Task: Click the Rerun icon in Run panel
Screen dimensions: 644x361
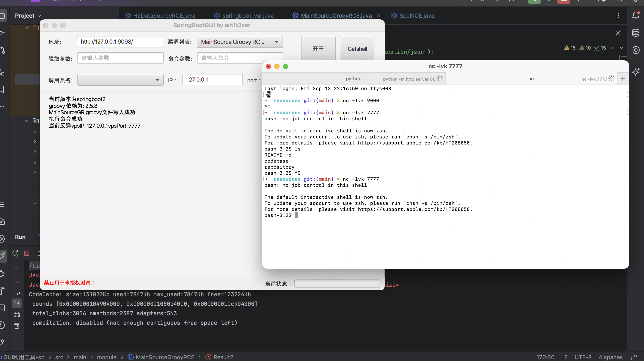Action: pyautogui.click(x=16, y=253)
